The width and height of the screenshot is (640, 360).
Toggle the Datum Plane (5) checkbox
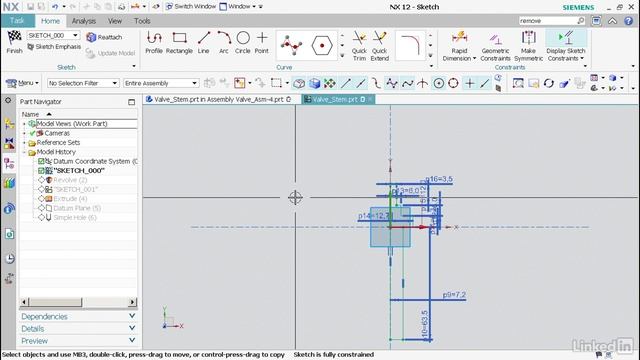(41, 208)
